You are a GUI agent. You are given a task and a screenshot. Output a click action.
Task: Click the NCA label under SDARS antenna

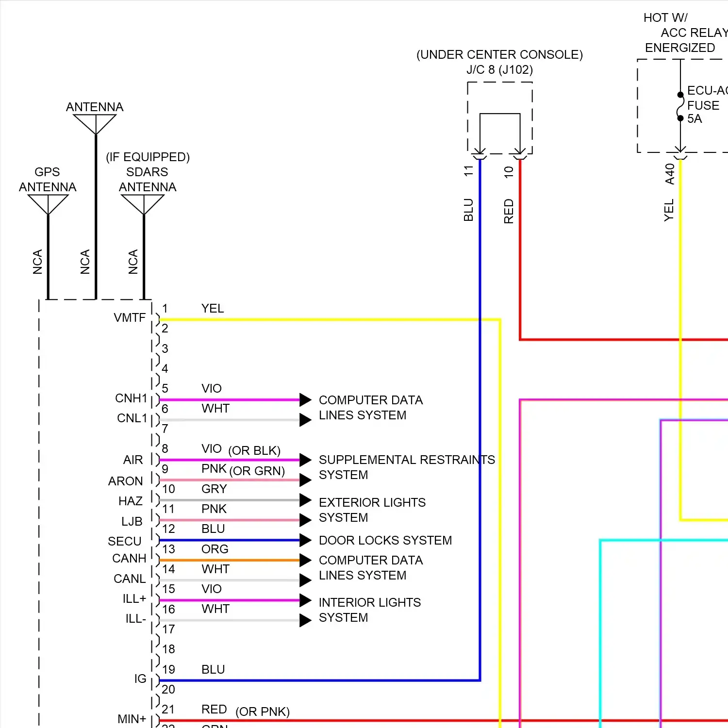tap(133, 262)
